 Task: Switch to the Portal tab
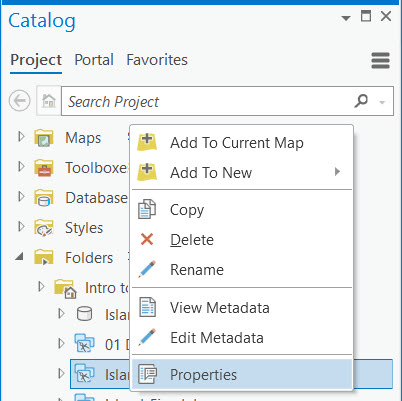[94, 60]
